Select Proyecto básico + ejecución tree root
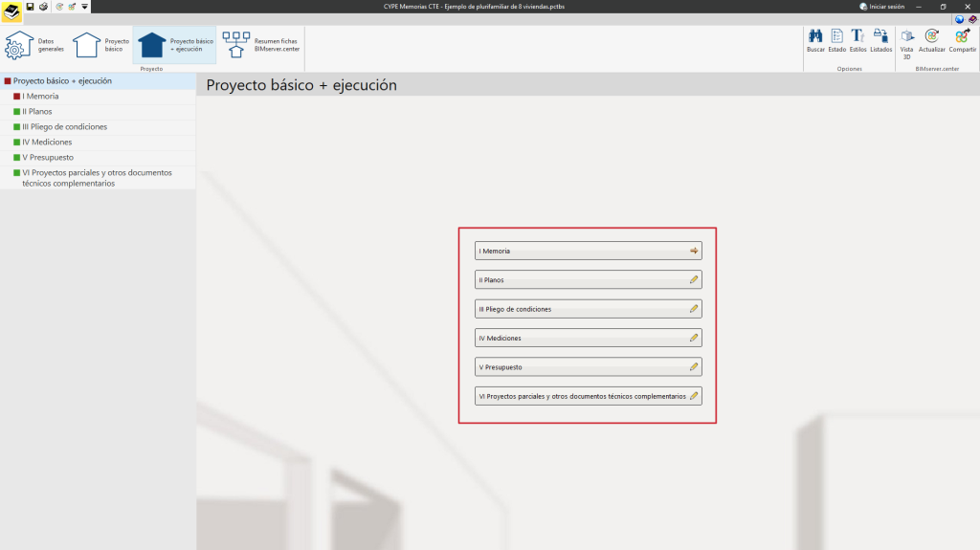The width and height of the screenshot is (980, 550). click(x=99, y=80)
